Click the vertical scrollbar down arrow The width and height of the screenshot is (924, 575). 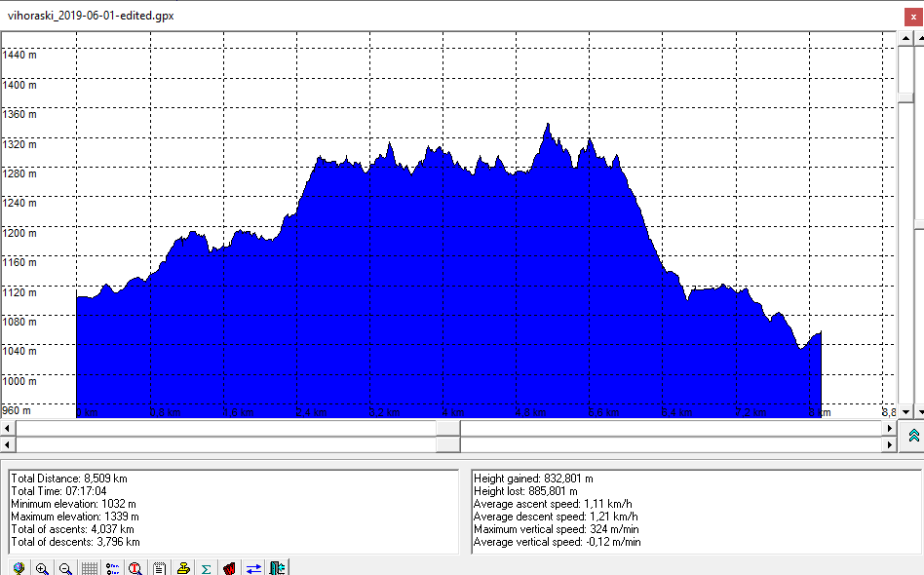point(905,412)
